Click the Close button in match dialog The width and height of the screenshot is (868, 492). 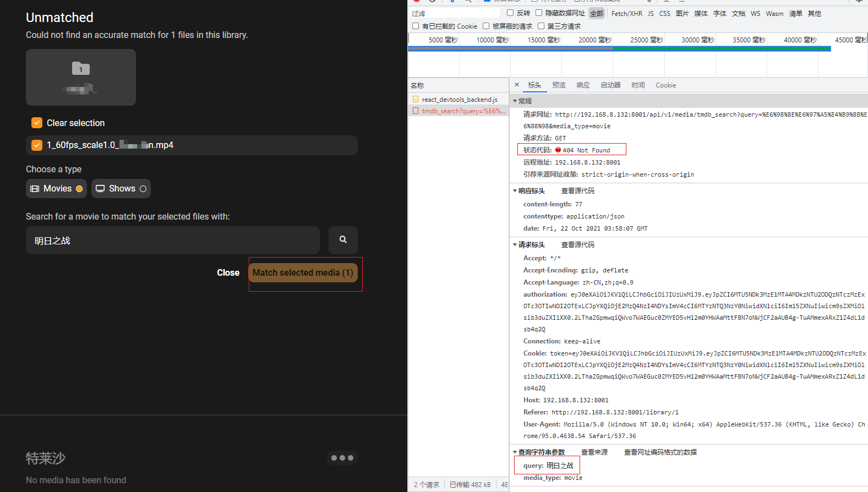click(228, 272)
